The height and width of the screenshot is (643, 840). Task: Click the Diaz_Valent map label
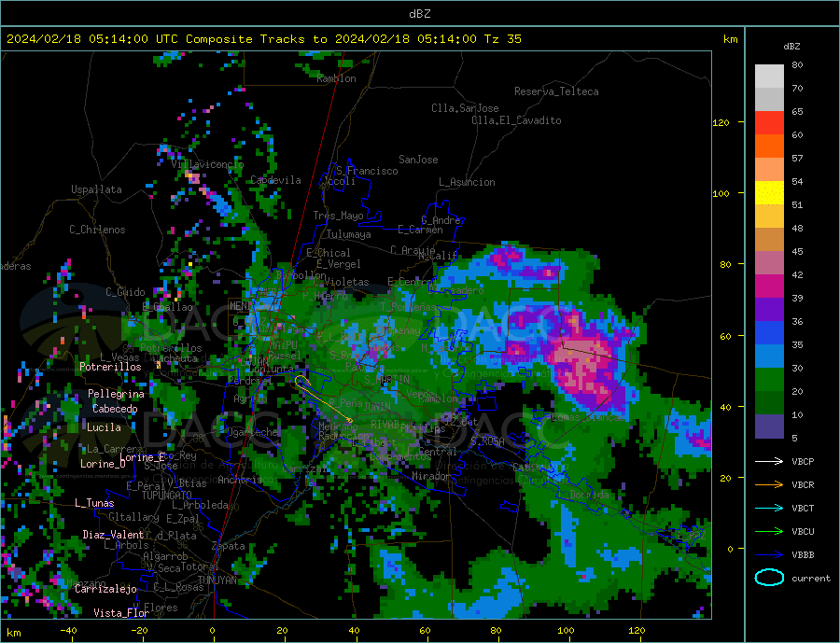pyautogui.click(x=113, y=535)
